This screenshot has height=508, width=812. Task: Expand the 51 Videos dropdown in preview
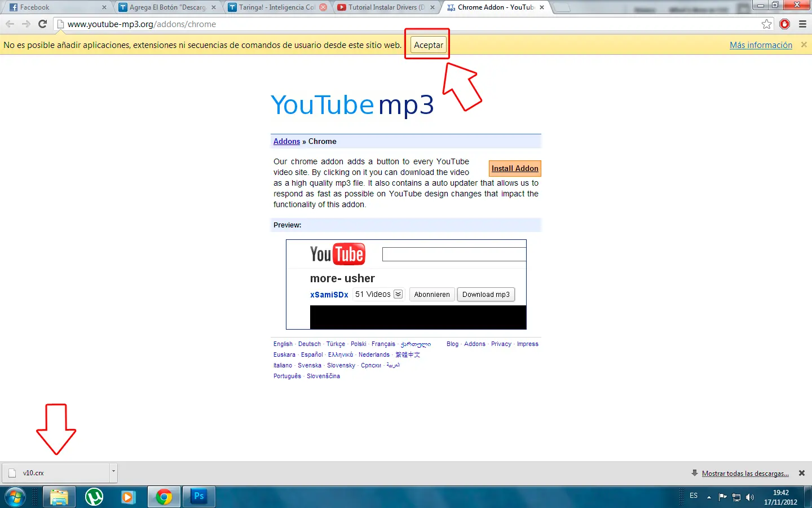398,294
